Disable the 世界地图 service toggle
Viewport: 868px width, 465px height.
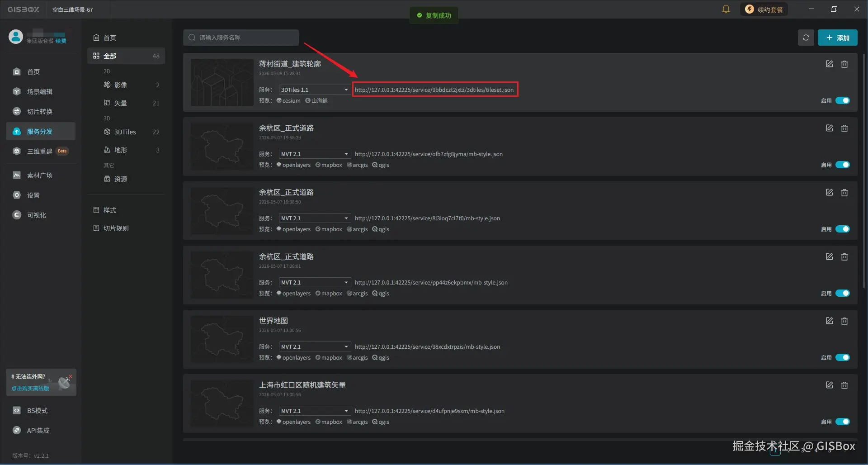tap(842, 357)
